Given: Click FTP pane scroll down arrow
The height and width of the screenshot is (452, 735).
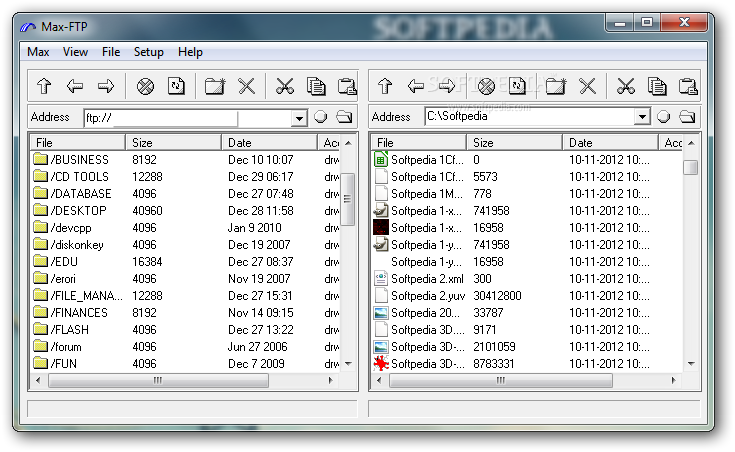Looking at the screenshot, I should [348, 364].
